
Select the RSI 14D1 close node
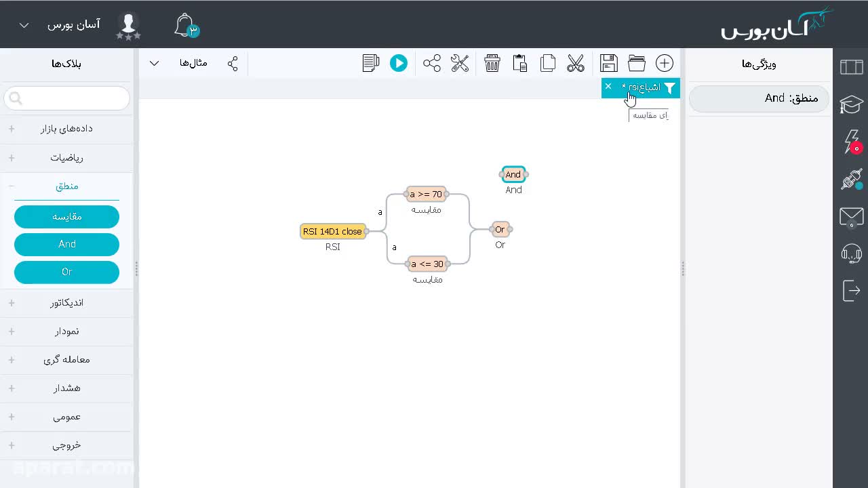[333, 231]
